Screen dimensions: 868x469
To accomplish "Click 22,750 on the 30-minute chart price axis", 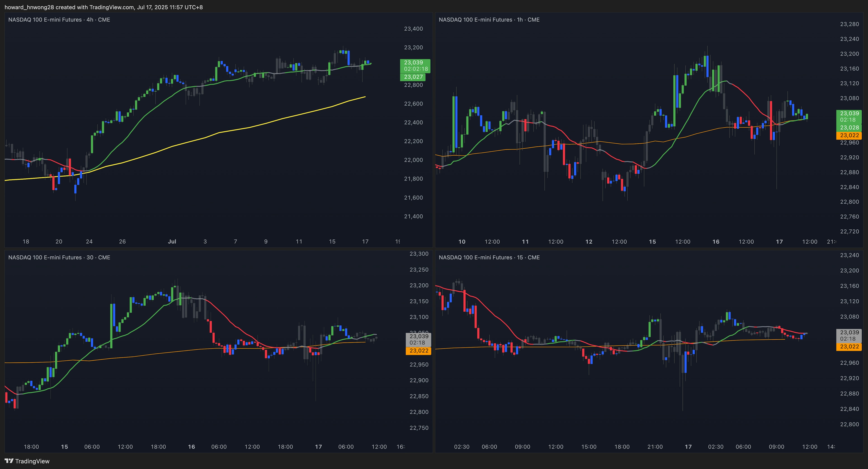I will pyautogui.click(x=419, y=428).
